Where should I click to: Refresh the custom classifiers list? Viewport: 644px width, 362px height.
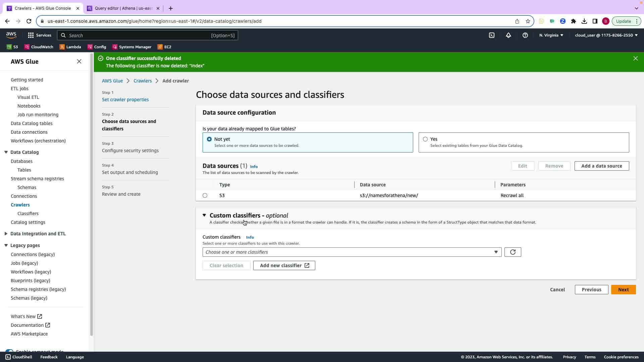(x=513, y=252)
